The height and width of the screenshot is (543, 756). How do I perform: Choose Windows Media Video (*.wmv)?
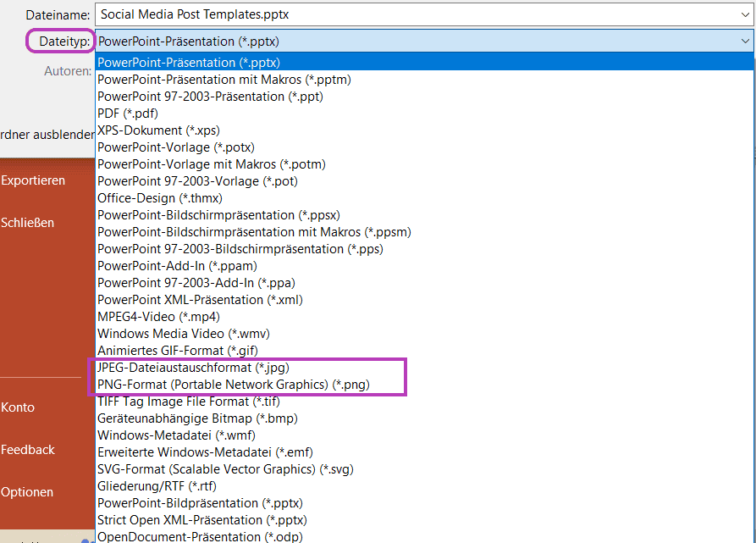coord(184,334)
